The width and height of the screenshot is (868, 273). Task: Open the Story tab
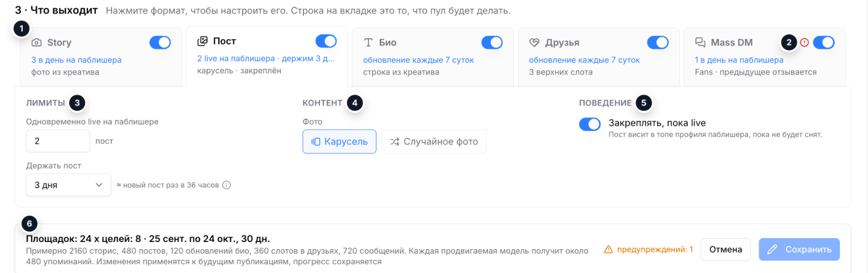pyautogui.click(x=101, y=56)
